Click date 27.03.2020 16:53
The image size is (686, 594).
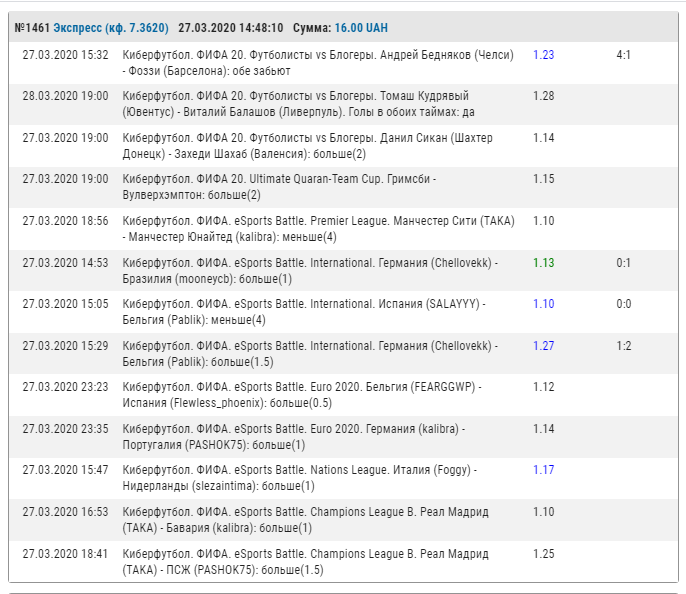coord(65,513)
